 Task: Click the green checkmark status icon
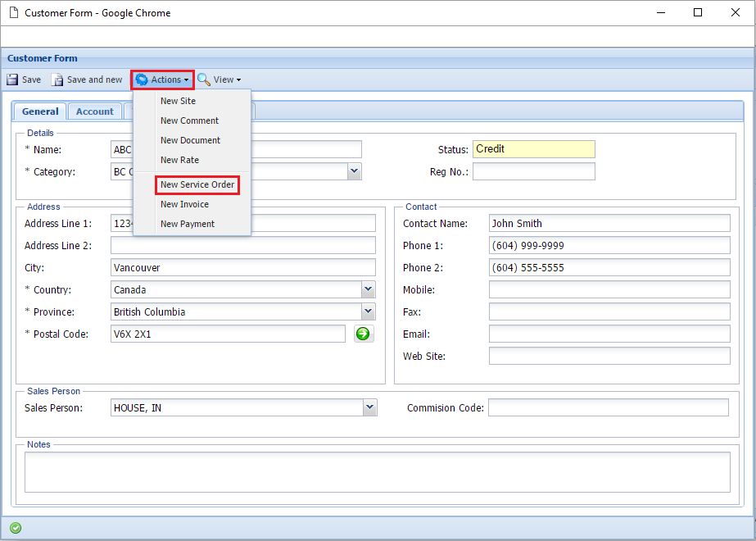[16, 528]
